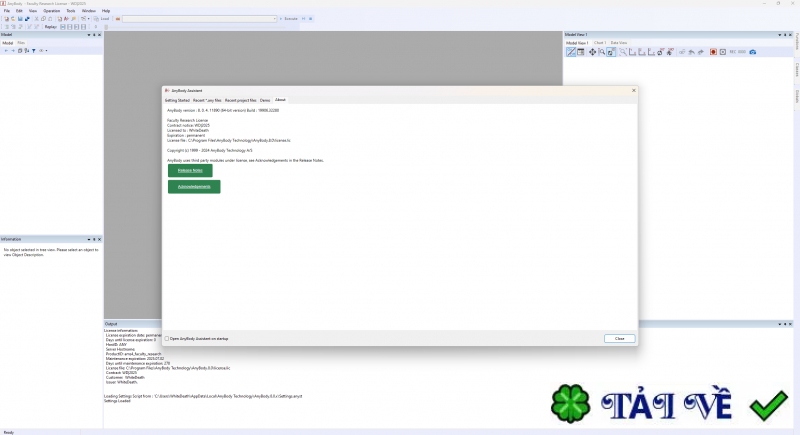Open the Operation menu
This screenshot has height=435, width=800.
pos(52,11)
